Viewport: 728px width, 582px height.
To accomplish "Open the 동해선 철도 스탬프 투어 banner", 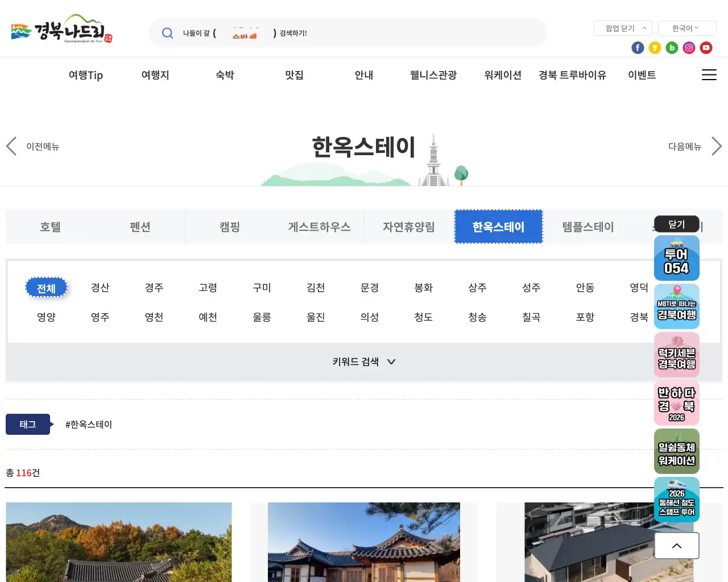I will (x=677, y=500).
